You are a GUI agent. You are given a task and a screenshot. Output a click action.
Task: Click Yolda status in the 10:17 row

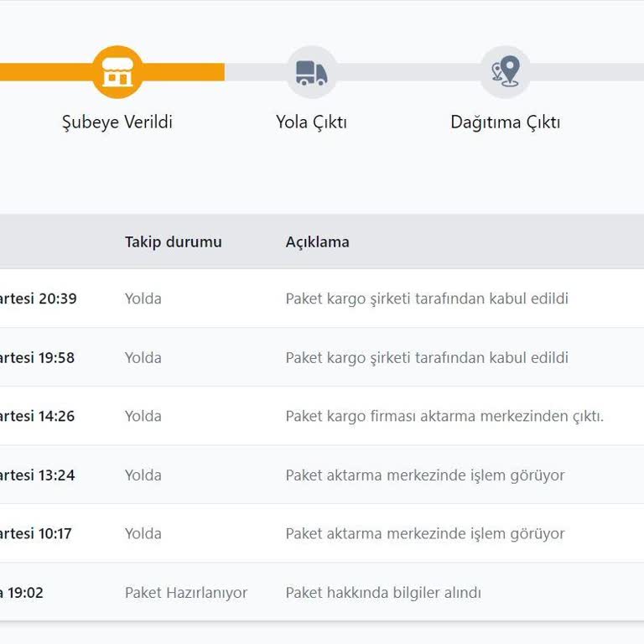(x=143, y=533)
